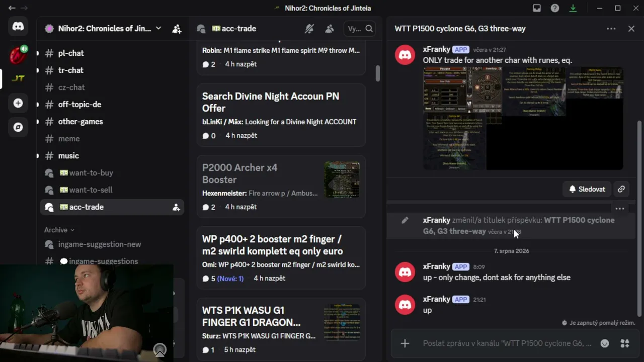644x362 pixels.
Task: Create invite from acc-trade channel row icon
Action: pyautogui.click(x=176, y=207)
